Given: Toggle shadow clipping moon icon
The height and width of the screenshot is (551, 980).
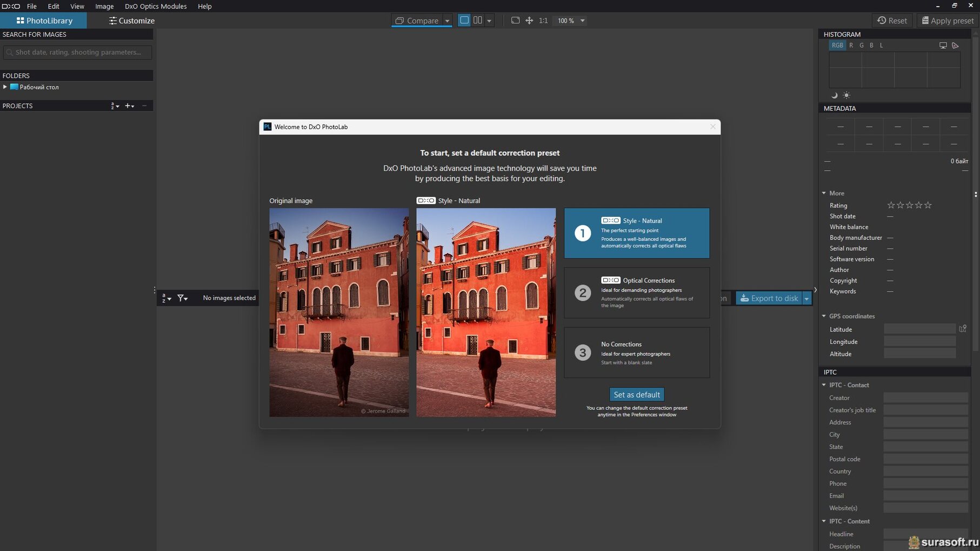Looking at the screenshot, I should 834,95.
